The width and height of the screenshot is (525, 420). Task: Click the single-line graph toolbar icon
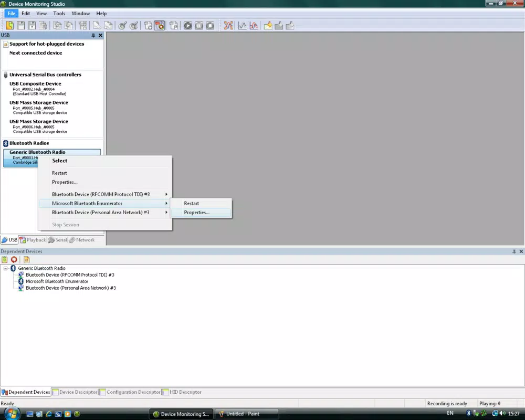coord(242,25)
